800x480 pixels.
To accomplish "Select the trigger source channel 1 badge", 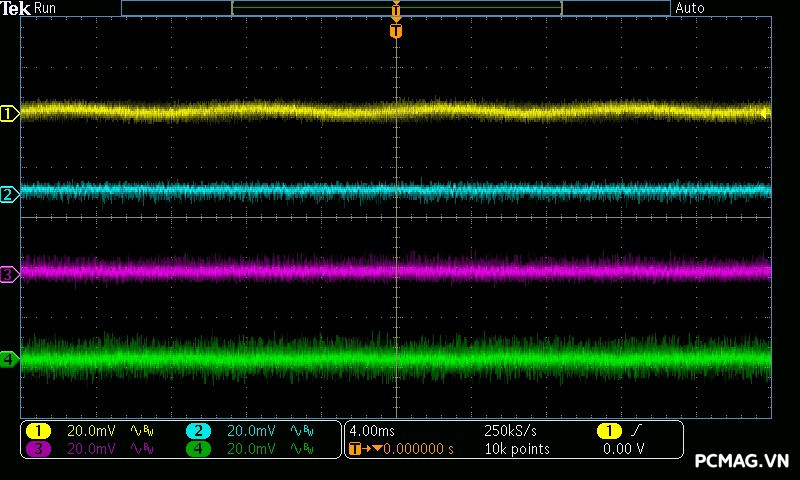I will click(609, 431).
